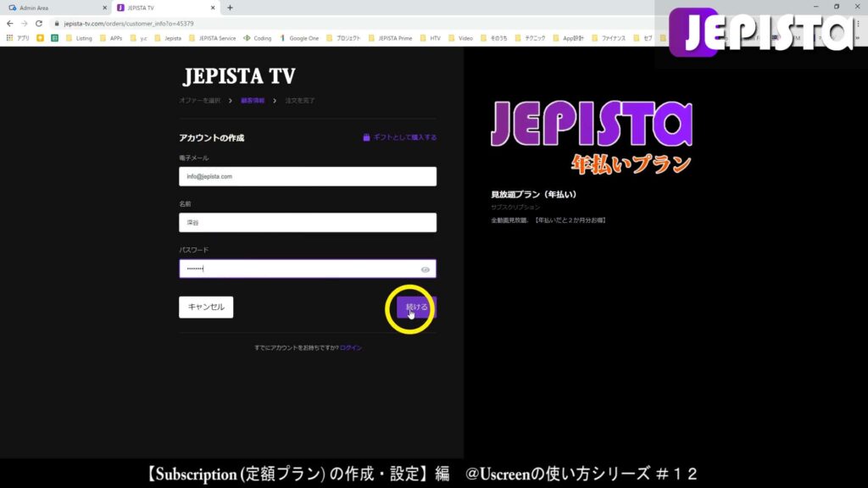Focus the 電子メール email field
The width and height of the screenshot is (868, 488).
click(308, 176)
